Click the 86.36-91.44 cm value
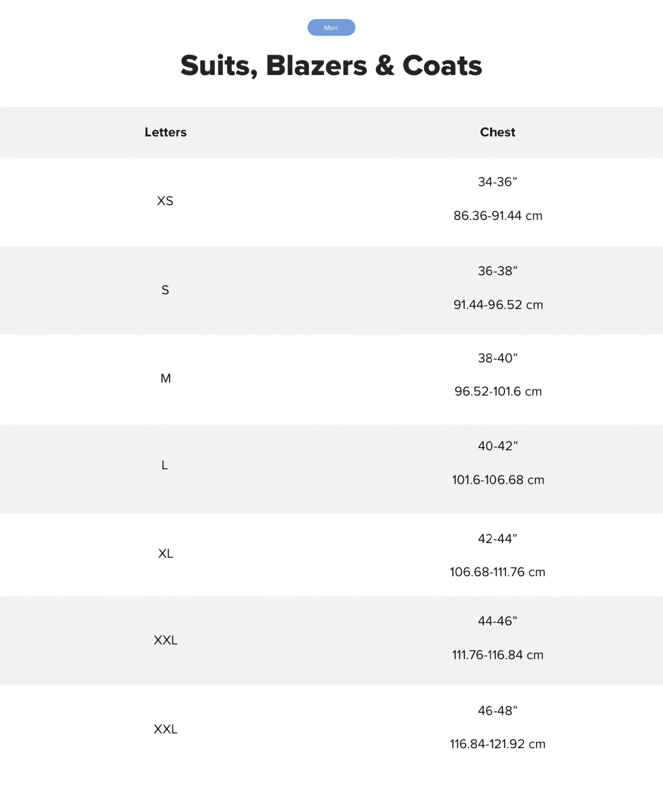Screen dimensions: 663x812 [498, 216]
